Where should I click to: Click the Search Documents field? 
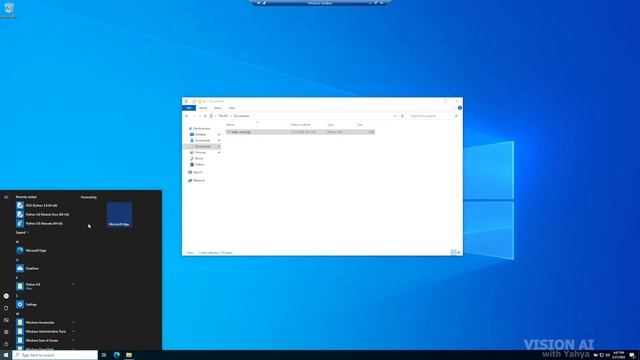(433, 116)
